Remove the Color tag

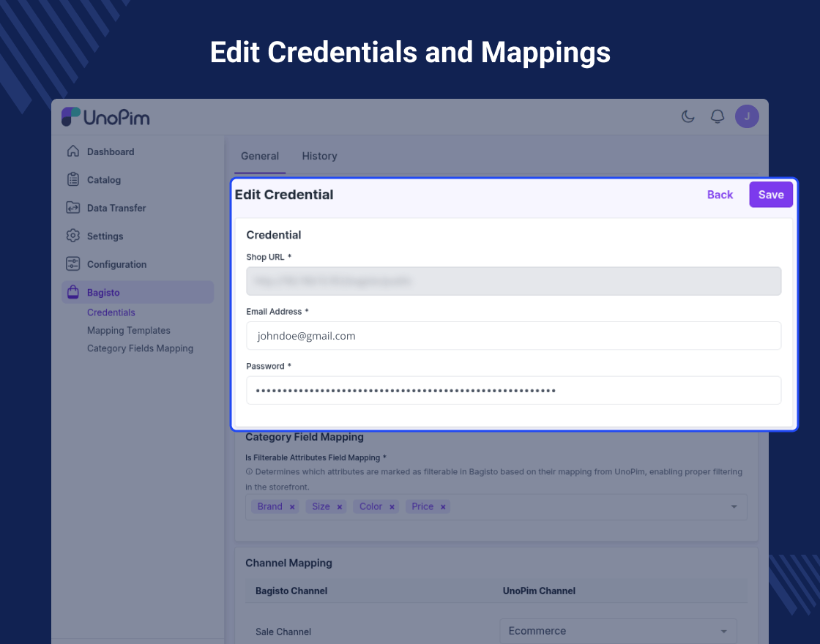click(392, 507)
